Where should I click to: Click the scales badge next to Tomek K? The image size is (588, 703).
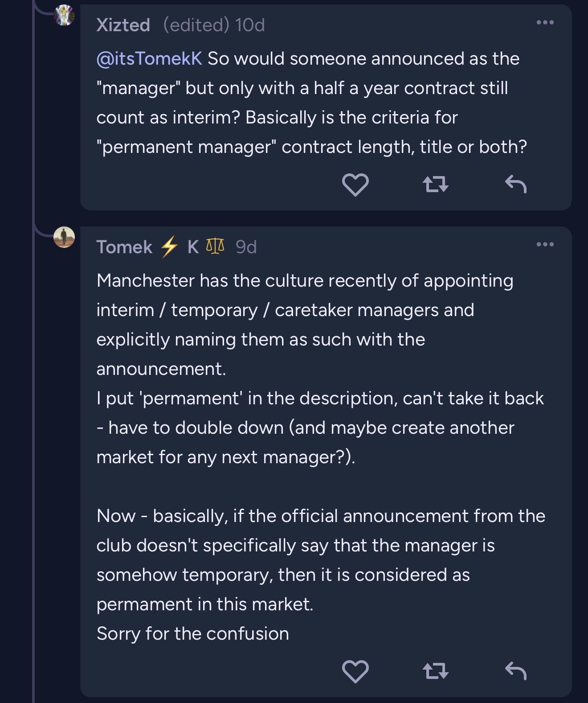[215, 246]
